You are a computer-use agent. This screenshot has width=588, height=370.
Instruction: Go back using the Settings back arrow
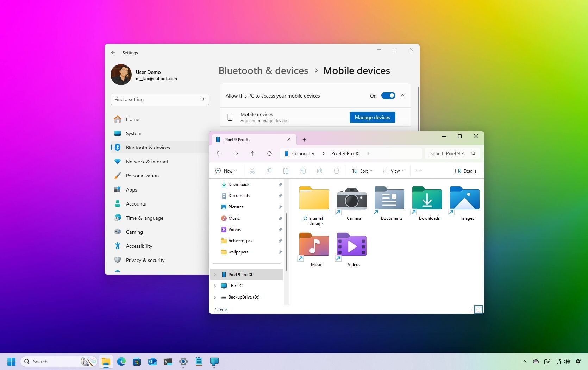point(113,52)
